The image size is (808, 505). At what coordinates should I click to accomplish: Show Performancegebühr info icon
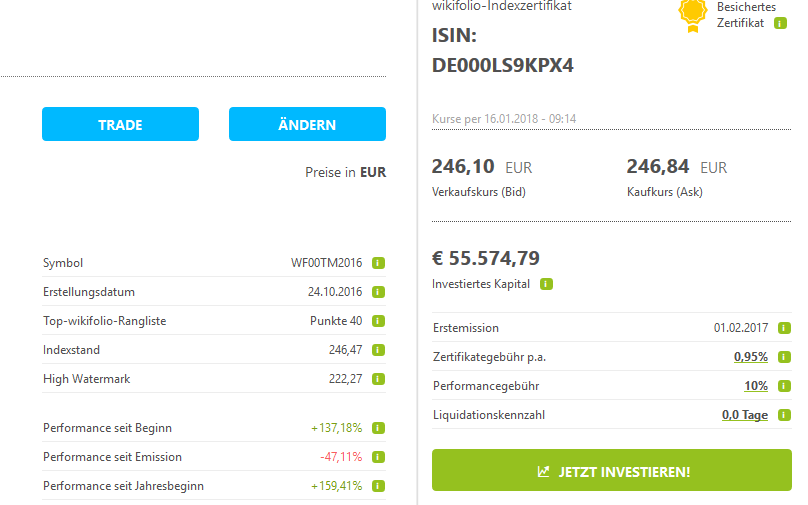pyautogui.click(x=783, y=386)
